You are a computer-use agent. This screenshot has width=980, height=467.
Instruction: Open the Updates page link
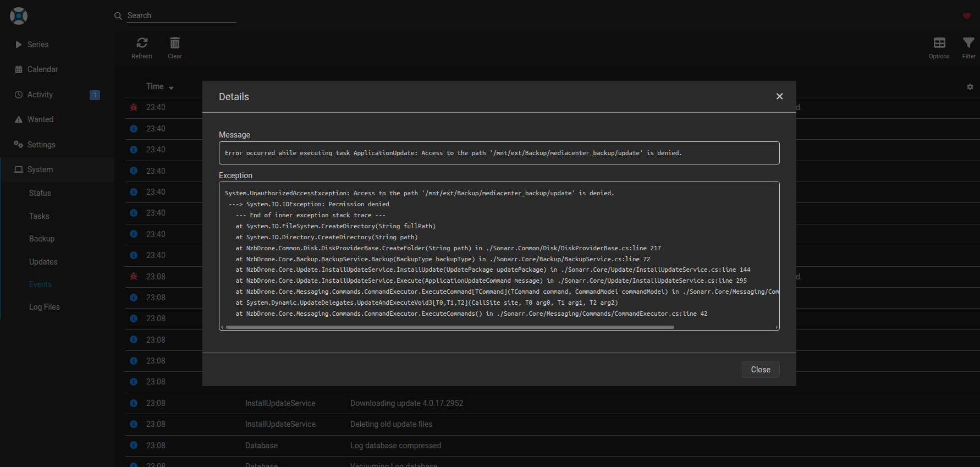(x=43, y=262)
